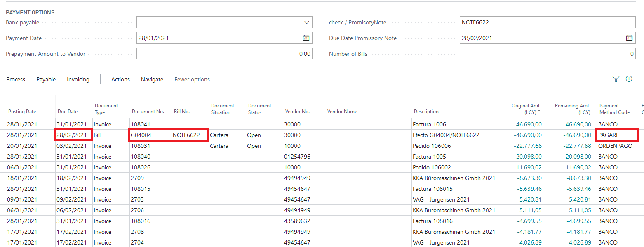Image resolution: width=644 pixels, height=247 pixels.
Task: Click the Pedido 106006 description
Action: point(432,146)
